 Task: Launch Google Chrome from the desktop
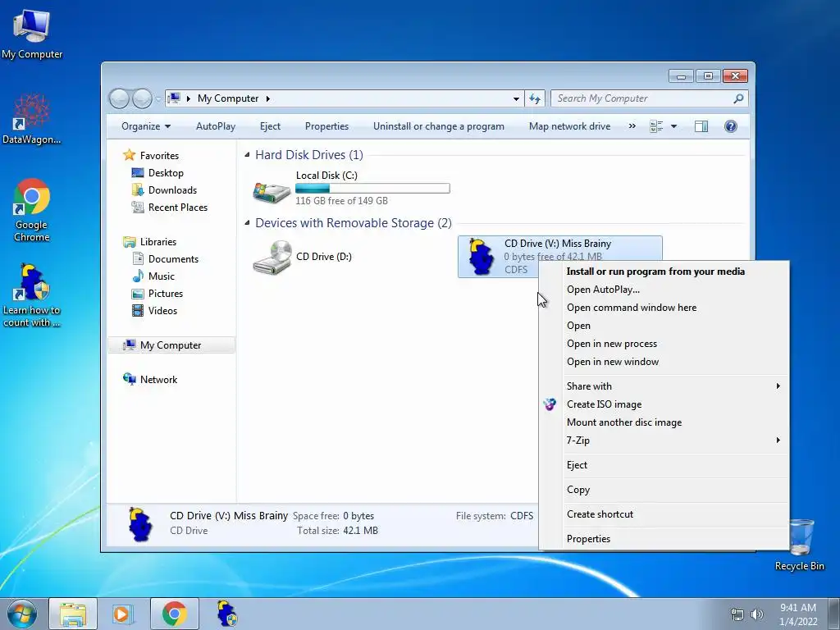click(x=32, y=210)
